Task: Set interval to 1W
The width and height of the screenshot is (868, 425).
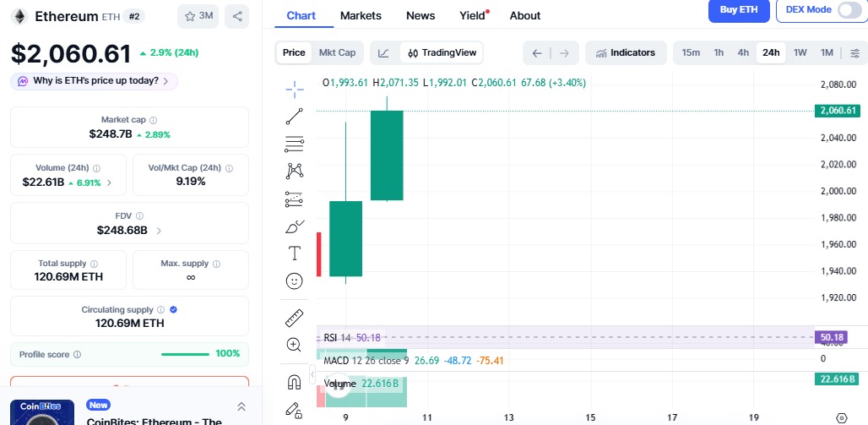Action: click(x=800, y=52)
